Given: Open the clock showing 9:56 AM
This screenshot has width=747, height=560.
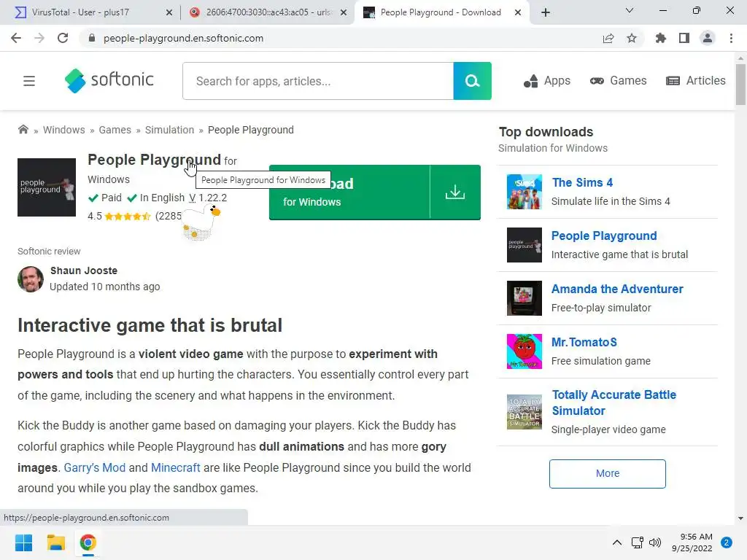Looking at the screenshot, I should 692,542.
